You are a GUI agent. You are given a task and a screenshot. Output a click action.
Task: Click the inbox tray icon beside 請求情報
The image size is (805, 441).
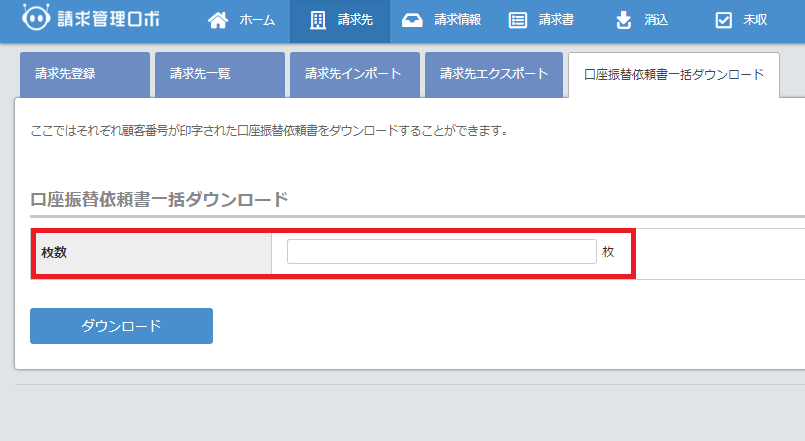pyautogui.click(x=412, y=20)
